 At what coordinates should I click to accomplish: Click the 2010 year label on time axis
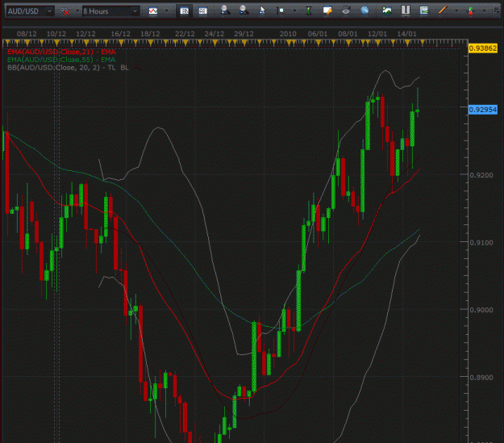pos(288,34)
